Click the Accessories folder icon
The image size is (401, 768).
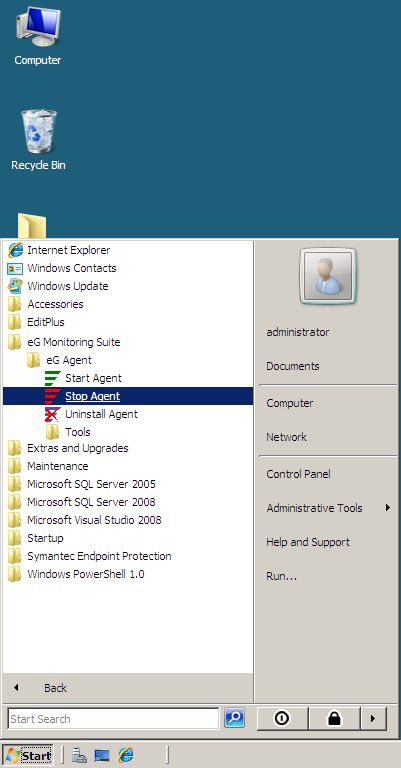tap(15, 304)
